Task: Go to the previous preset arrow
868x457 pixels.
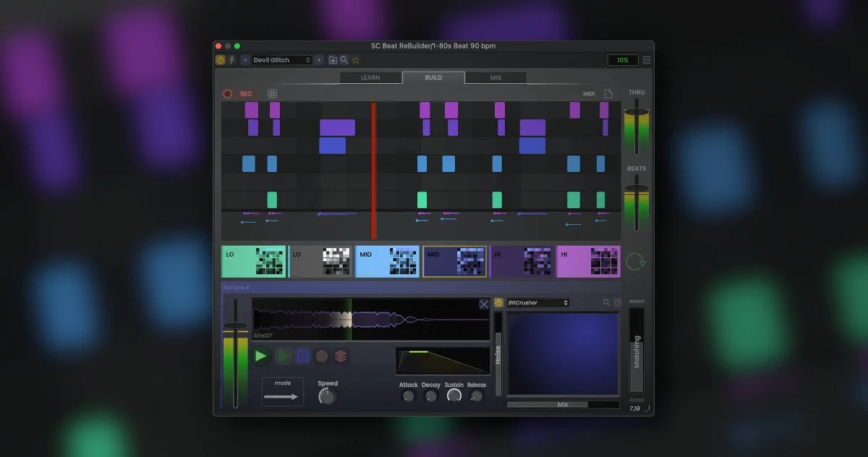Action: pyautogui.click(x=245, y=60)
